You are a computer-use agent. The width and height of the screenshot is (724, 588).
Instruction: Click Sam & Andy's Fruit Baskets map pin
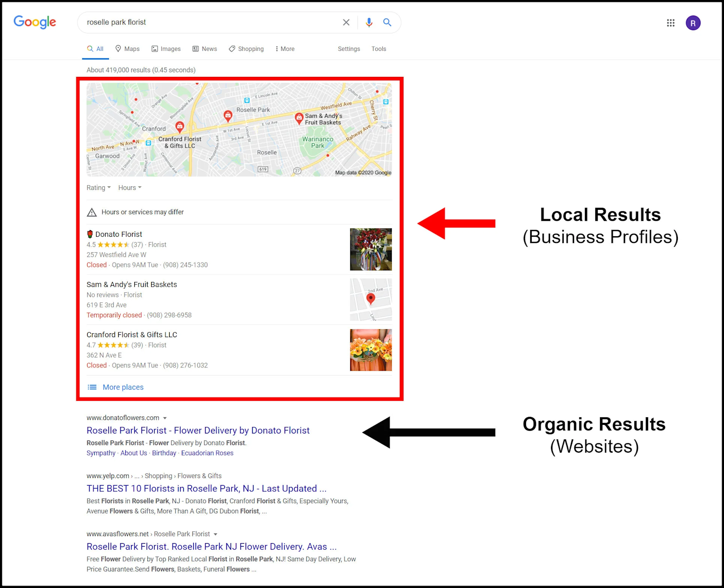[299, 118]
